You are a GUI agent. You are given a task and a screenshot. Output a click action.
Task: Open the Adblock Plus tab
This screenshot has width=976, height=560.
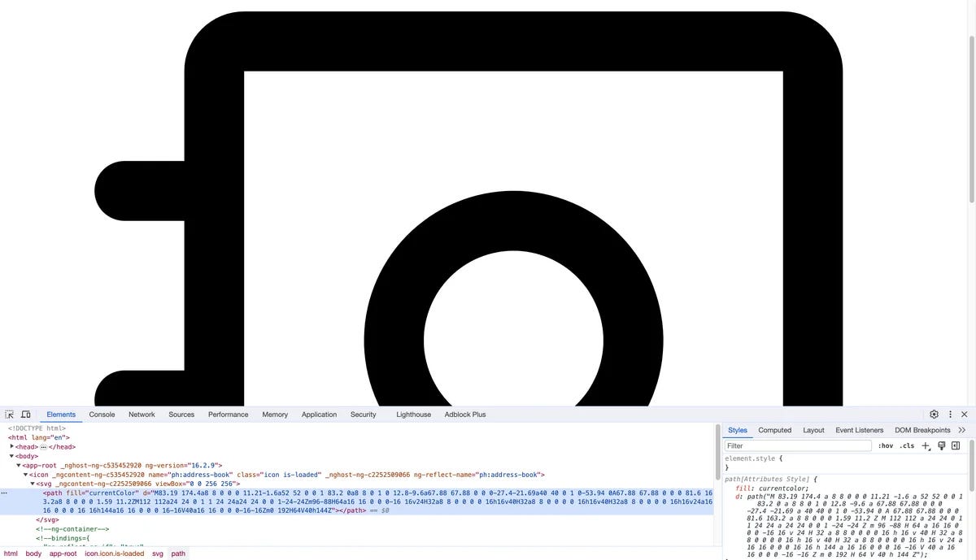(465, 415)
